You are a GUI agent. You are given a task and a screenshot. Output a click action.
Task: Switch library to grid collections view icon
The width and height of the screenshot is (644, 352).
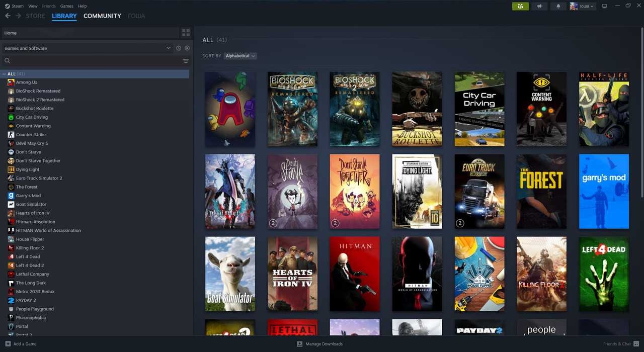(x=186, y=33)
